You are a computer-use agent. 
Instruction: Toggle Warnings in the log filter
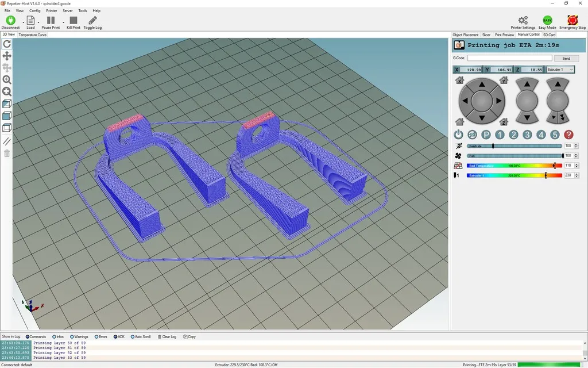[x=78, y=336]
